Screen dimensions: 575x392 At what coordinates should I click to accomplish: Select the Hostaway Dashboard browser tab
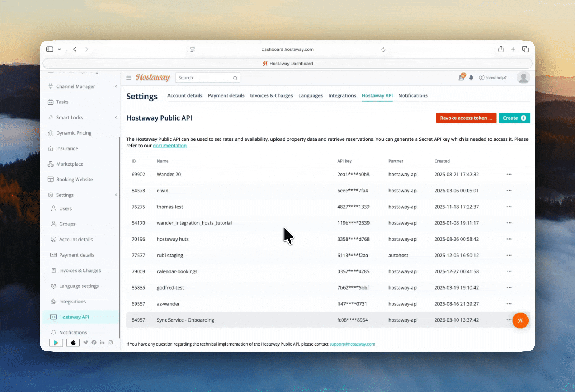tap(287, 64)
